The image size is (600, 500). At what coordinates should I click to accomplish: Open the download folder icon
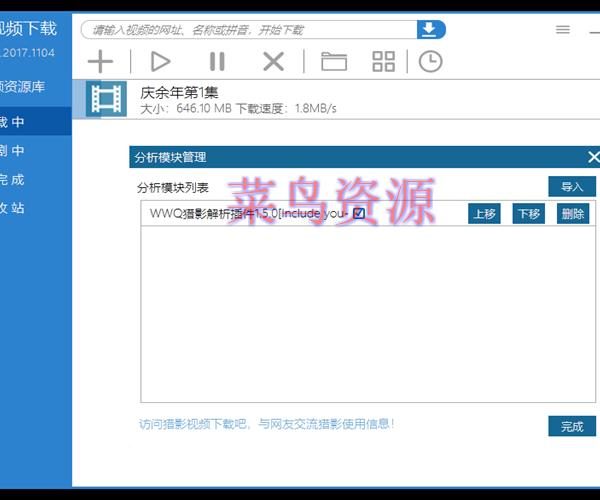(x=333, y=62)
